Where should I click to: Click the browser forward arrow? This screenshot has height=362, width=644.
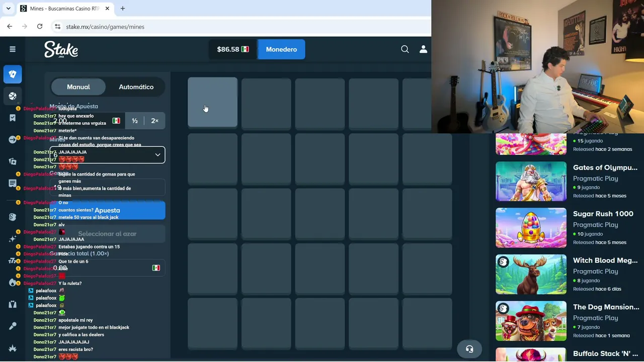[x=25, y=27]
